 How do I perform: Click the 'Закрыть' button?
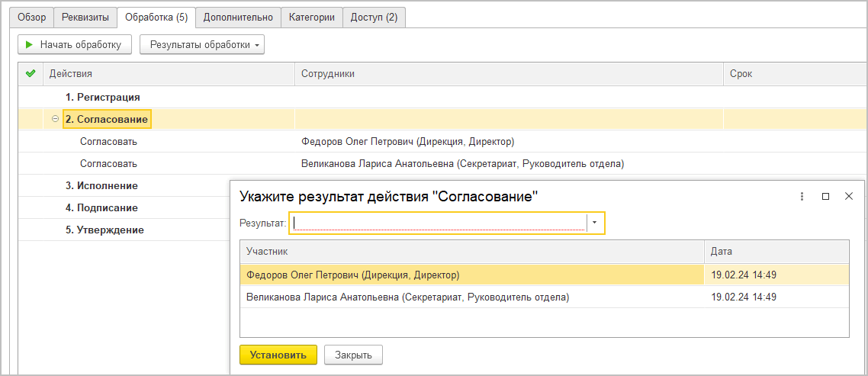pos(353,355)
